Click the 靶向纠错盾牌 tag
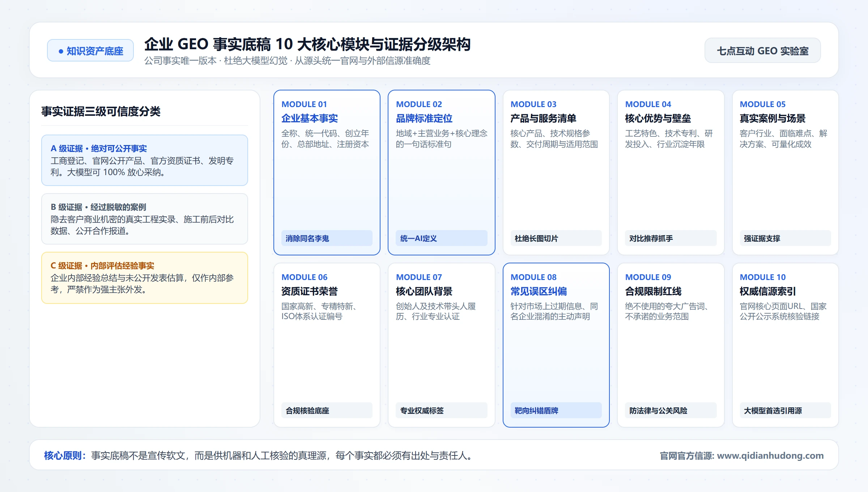The height and width of the screenshot is (492, 868). (x=556, y=411)
